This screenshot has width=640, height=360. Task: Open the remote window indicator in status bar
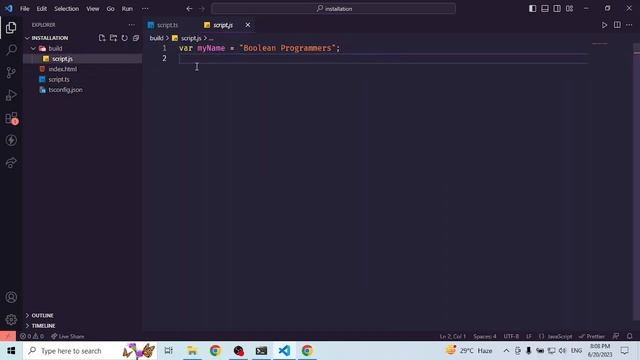coord(8,336)
